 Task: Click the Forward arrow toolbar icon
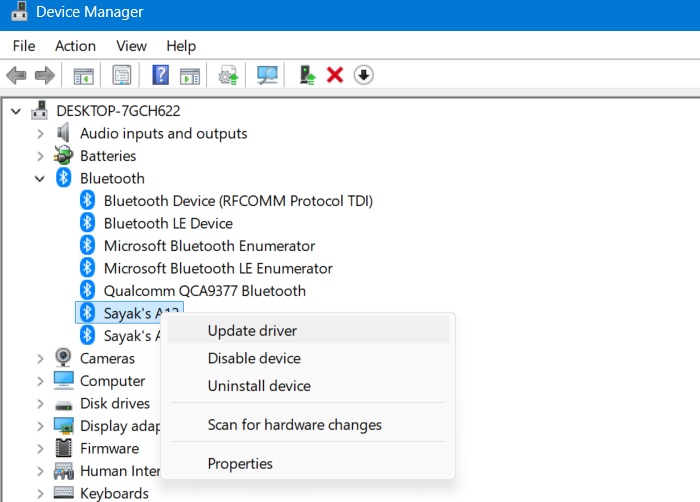[45, 75]
